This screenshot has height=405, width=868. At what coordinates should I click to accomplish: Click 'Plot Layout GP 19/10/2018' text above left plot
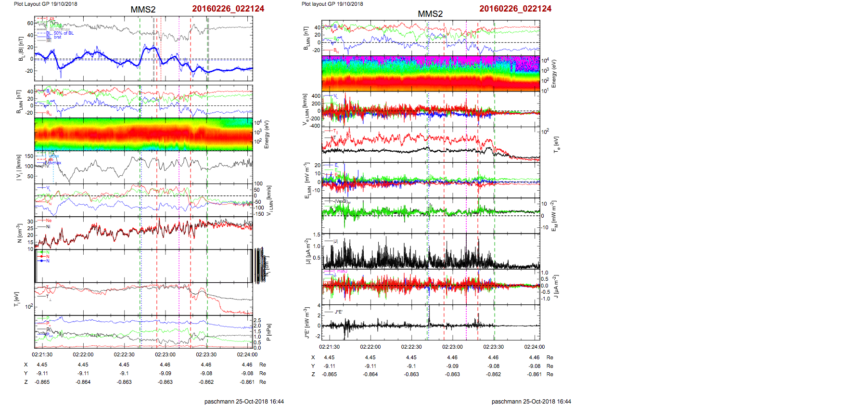click(45, 4)
